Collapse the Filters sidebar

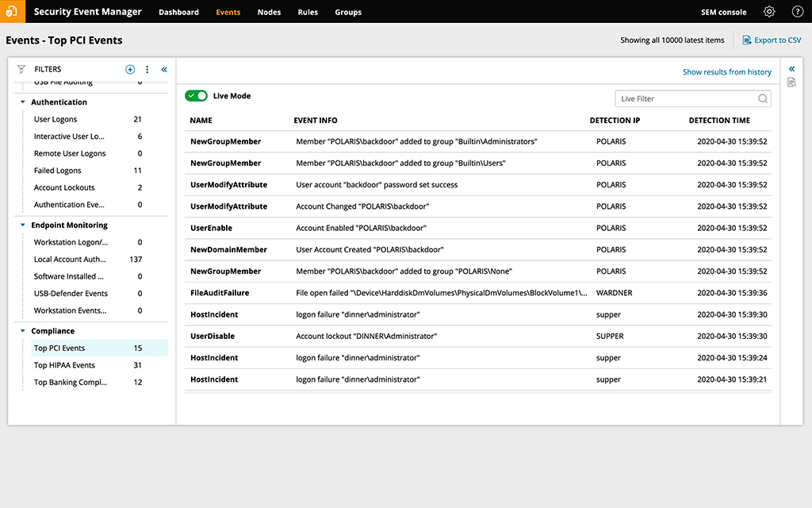pos(164,69)
